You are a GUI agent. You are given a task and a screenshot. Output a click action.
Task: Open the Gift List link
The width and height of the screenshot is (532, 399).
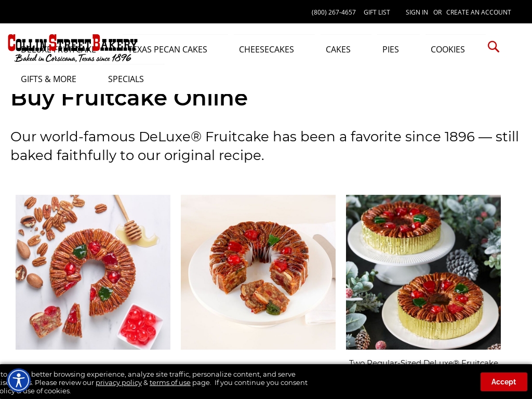(377, 12)
